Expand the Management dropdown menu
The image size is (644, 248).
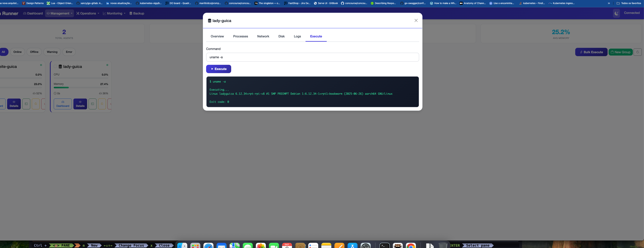pos(60,13)
